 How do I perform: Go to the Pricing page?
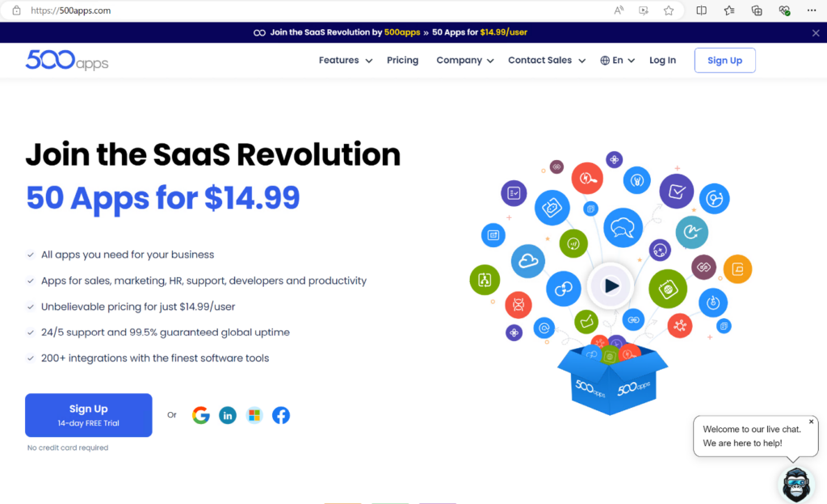[x=402, y=60]
